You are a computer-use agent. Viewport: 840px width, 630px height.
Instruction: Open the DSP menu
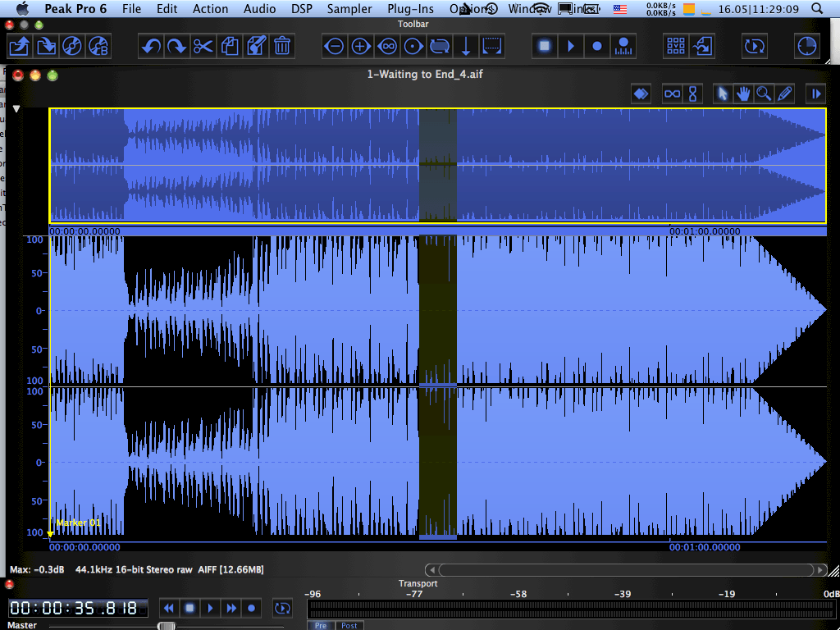[x=302, y=8]
